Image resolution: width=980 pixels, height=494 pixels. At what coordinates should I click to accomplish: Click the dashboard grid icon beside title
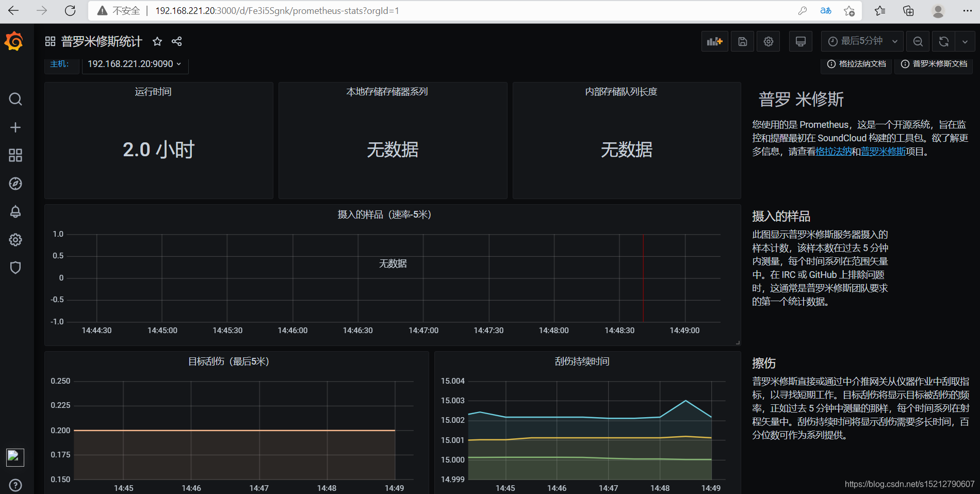(x=50, y=41)
